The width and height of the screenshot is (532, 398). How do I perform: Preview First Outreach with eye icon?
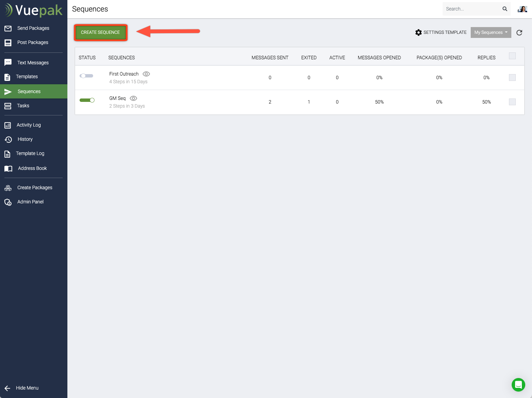[x=146, y=74]
